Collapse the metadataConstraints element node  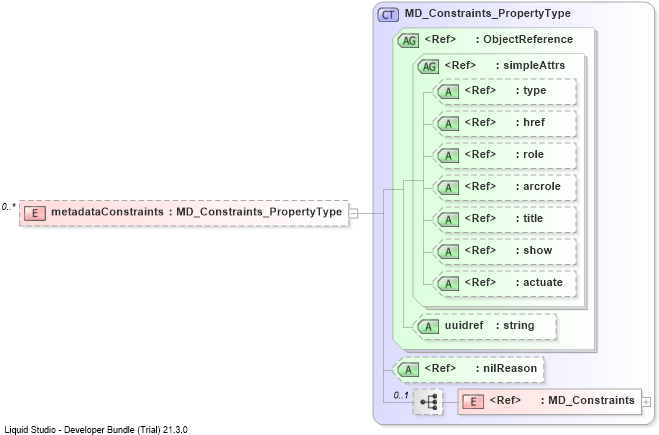click(x=353, y=213)
